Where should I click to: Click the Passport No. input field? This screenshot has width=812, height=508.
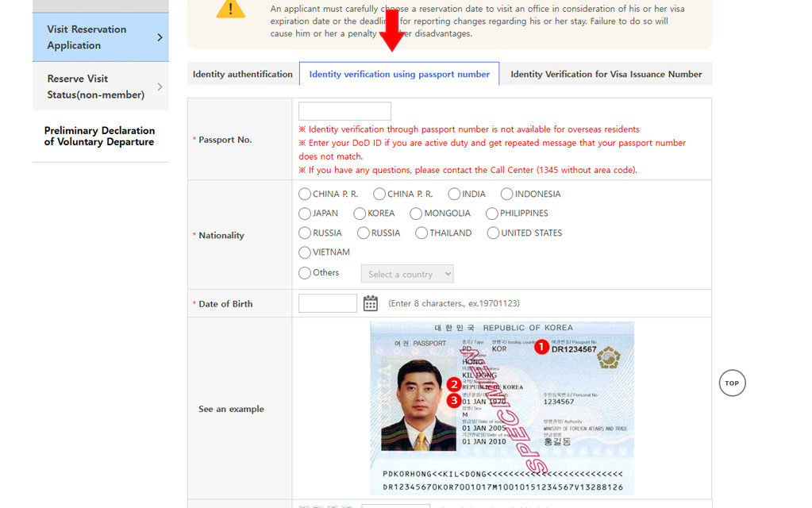tap(344, 111)
